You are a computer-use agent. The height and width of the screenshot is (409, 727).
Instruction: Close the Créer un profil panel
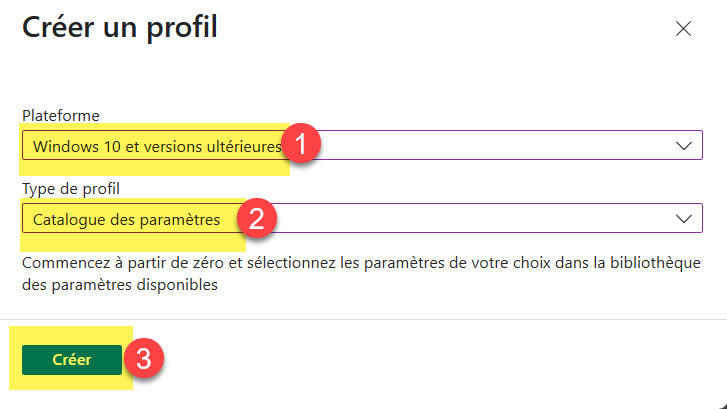pyautogui.click(x=684, y=29)
